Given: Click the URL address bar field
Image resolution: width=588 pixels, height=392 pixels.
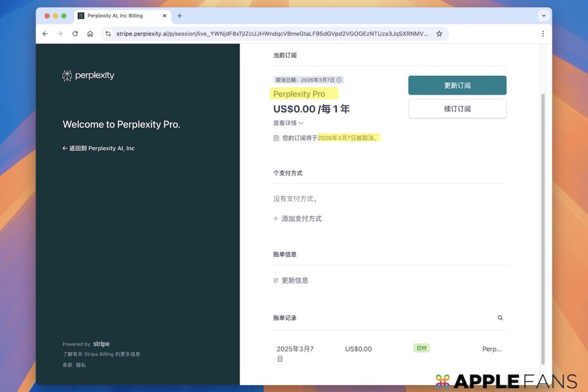Looking at the screenshot, I should pos(272,34).
